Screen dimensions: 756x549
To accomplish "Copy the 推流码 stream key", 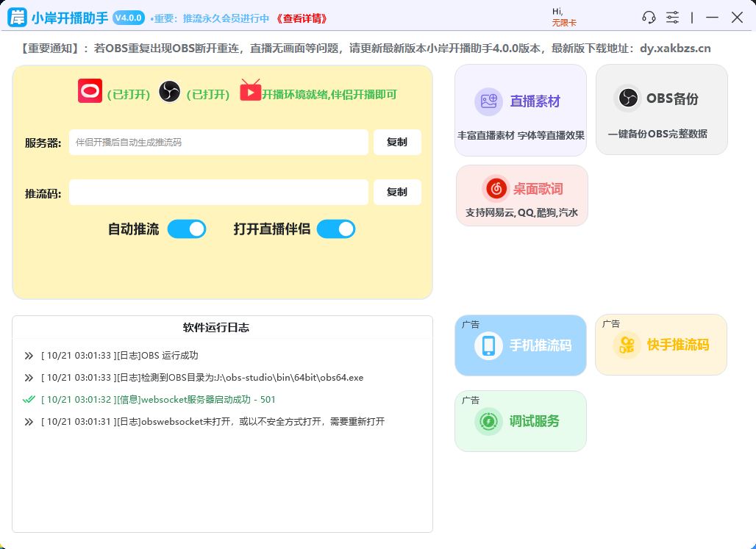I will 397,193.
